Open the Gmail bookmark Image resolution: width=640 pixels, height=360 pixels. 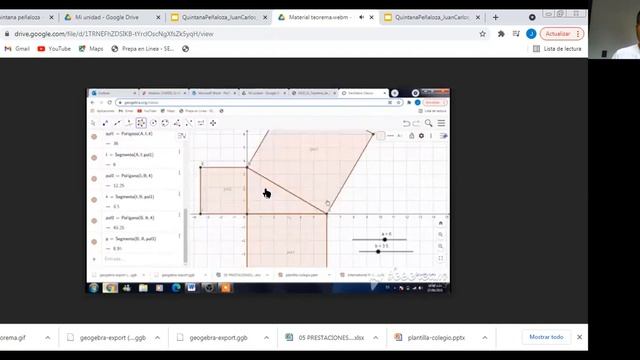(x=17, y=49)
